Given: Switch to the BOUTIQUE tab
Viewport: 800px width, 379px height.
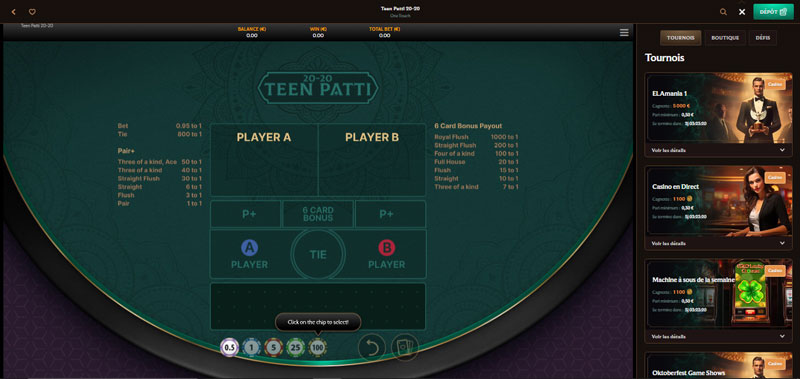Looking at the screenshot, I should pyautogui.click(x=725, y=38).
